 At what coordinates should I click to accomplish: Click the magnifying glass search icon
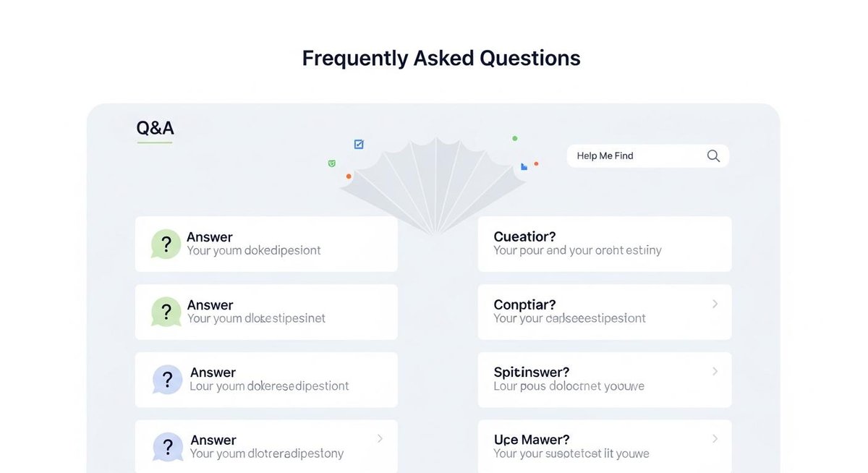coord(712,155)
